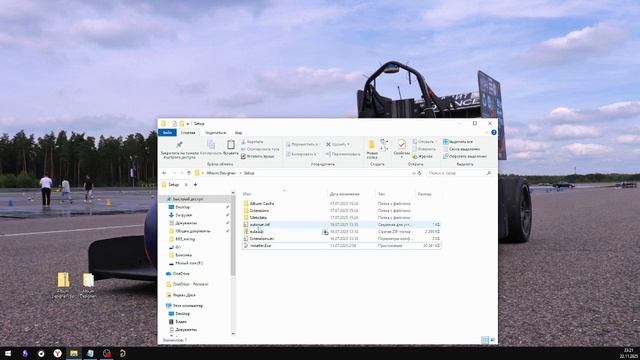Expand the address bar history dropdown

413,173
